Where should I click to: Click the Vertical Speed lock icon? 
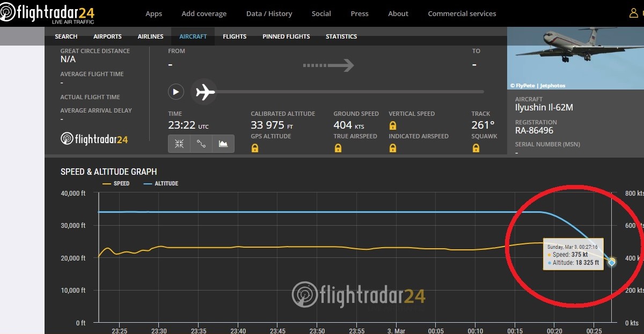pyautogui.click(x=393, y=125)
